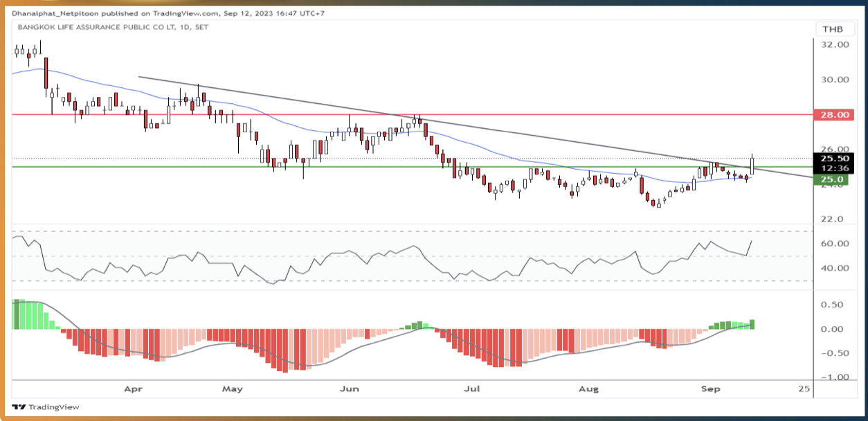Click the 30.00 price axis value
Screen dimensions: 868x421
835,79
